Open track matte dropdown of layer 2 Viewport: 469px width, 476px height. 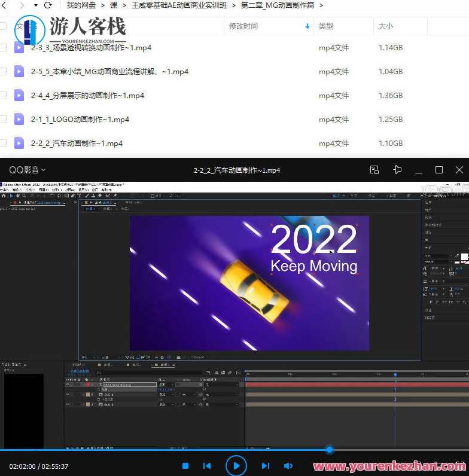188,395
